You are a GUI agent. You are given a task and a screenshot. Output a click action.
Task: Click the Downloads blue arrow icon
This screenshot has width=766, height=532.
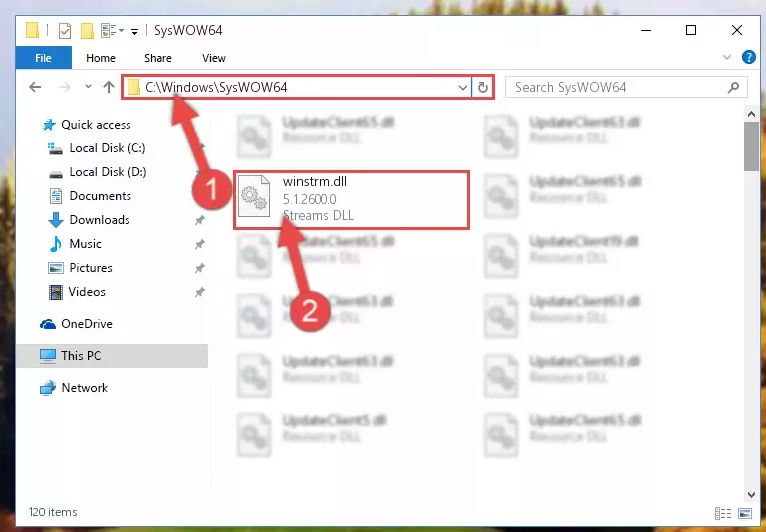point(55,220)
